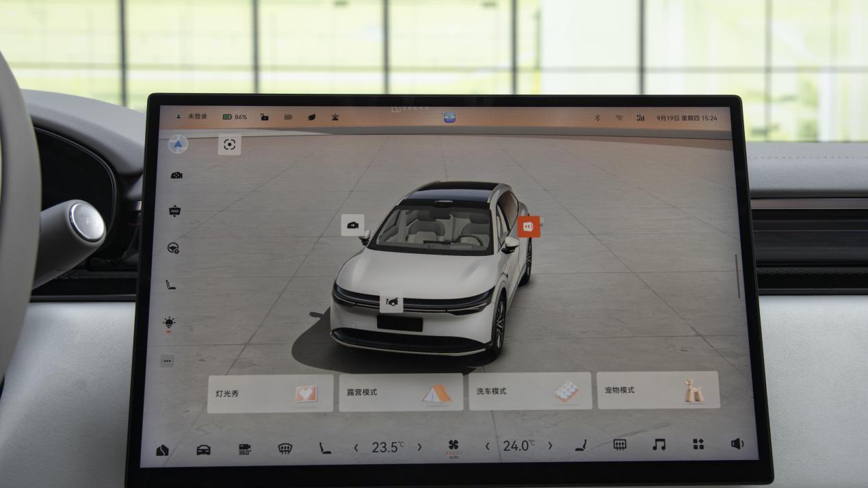Image resolution: width=868 pixels, height=488 pixels.
Task: Open the apps grid icon
Action: tap(698, 444)
